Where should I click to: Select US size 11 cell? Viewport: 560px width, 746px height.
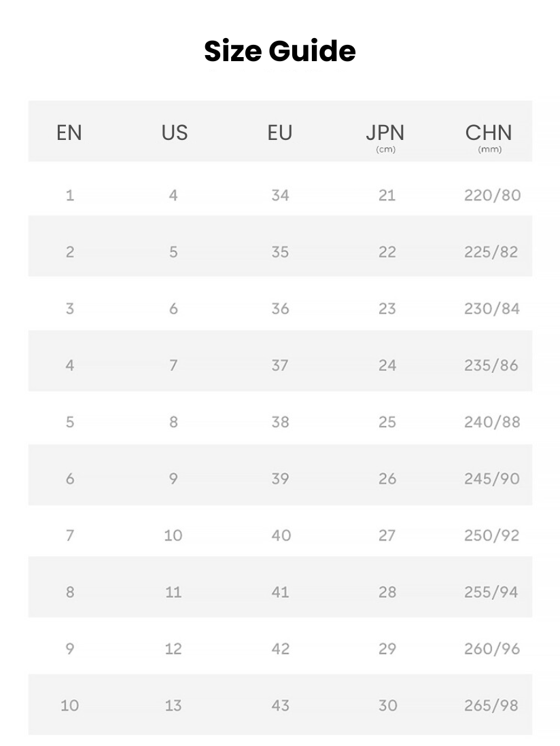tap(173, 592)
